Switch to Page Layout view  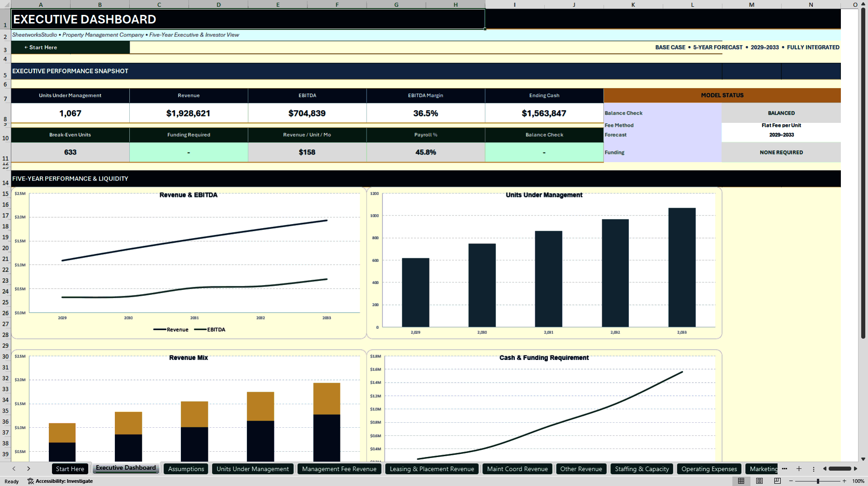click(759, 481)
